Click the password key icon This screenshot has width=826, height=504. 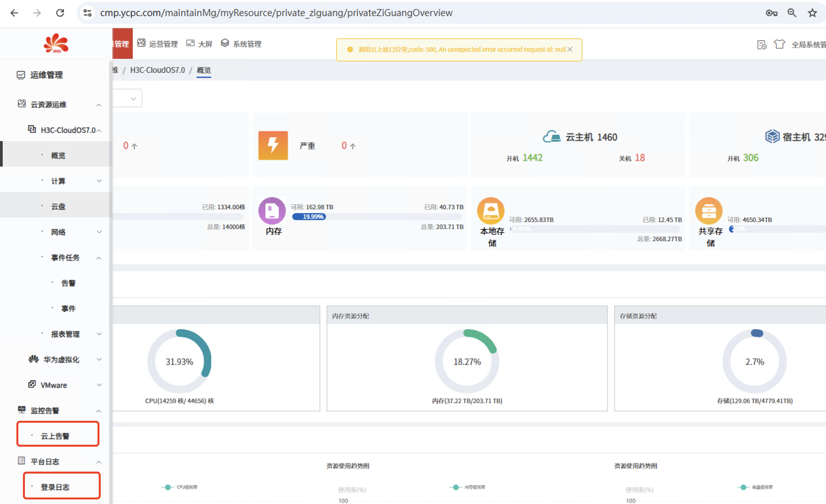point(771,13)
